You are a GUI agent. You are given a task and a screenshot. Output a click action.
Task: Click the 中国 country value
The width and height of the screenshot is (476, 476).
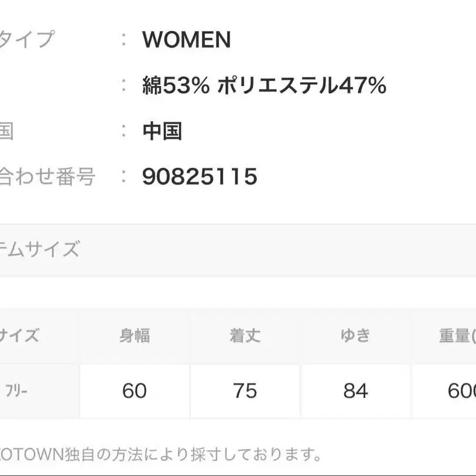point(162,131)
